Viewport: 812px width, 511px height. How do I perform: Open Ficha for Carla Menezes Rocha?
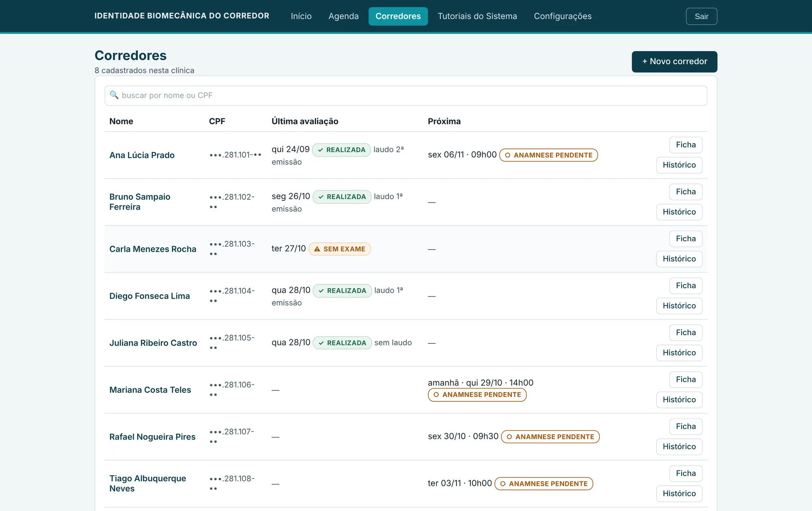[x=686, y=239]
